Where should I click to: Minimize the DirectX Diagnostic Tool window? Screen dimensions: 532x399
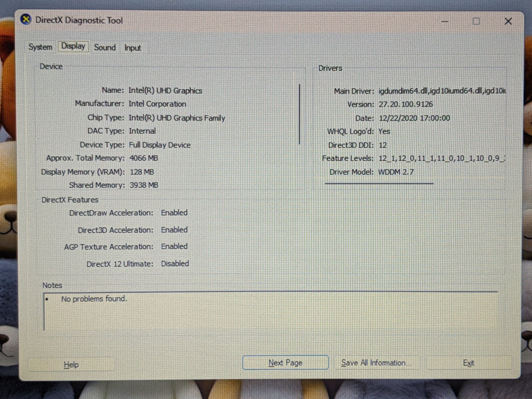click(445, 22)
